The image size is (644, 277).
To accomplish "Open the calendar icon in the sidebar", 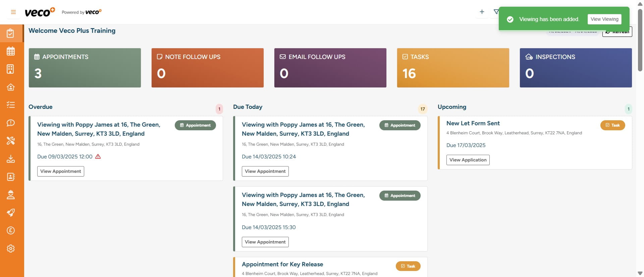I will 11,51.
